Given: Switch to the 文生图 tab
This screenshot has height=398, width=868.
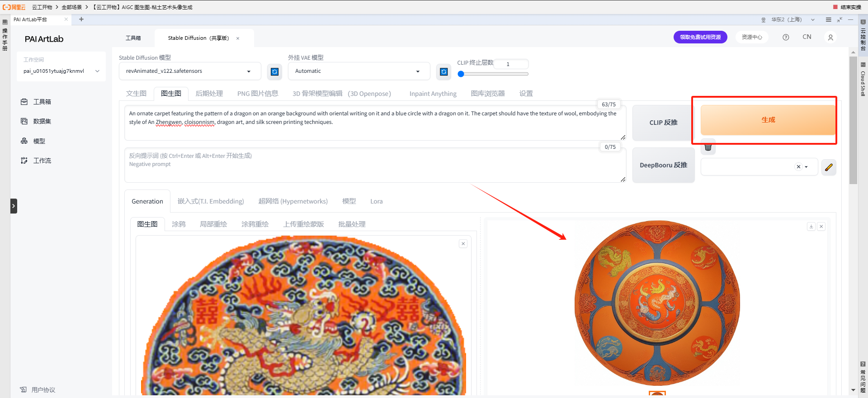Looking at the screenshot, I should click(136, 94).
